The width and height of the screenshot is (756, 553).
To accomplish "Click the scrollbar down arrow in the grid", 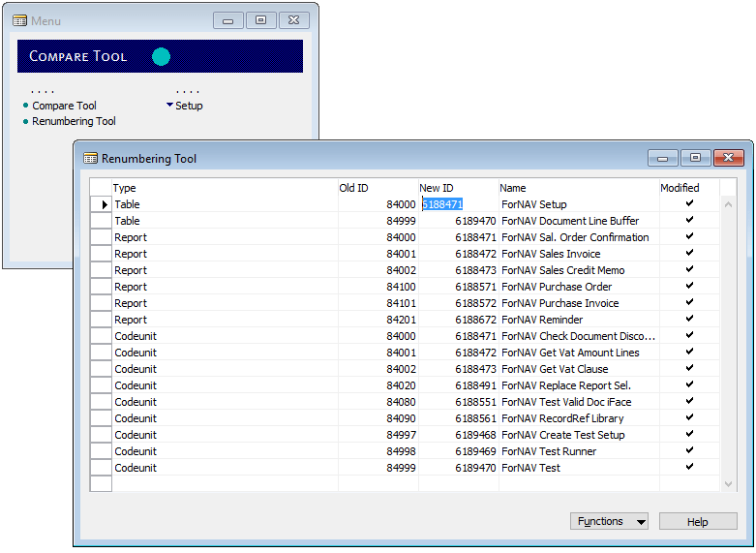I will point(729,484).
